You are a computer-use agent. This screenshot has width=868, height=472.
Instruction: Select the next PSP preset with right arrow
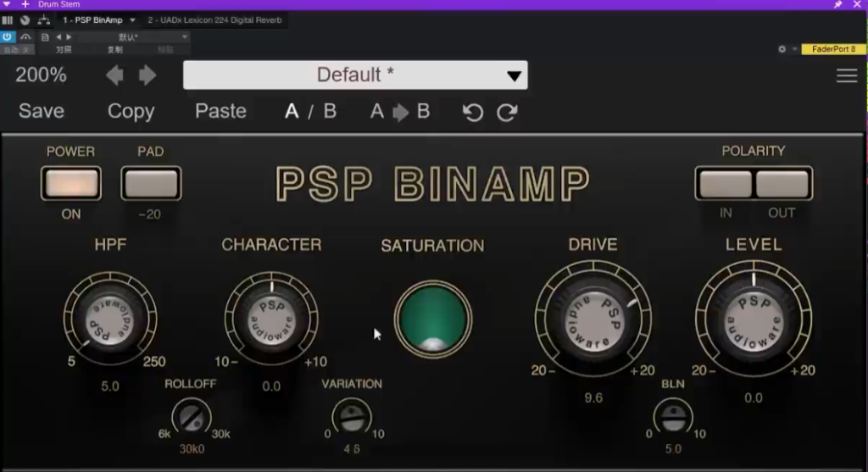pos(147,75)
